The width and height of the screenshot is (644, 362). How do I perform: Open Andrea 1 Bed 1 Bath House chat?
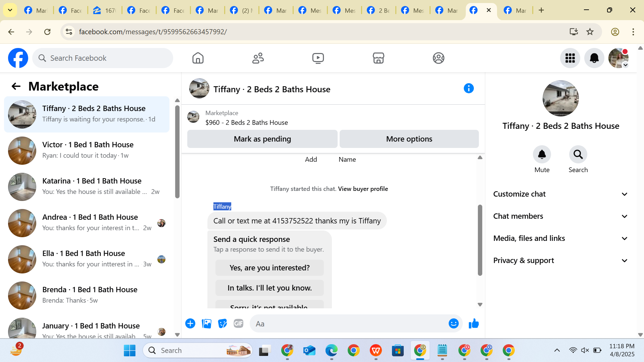click(87, 223)
